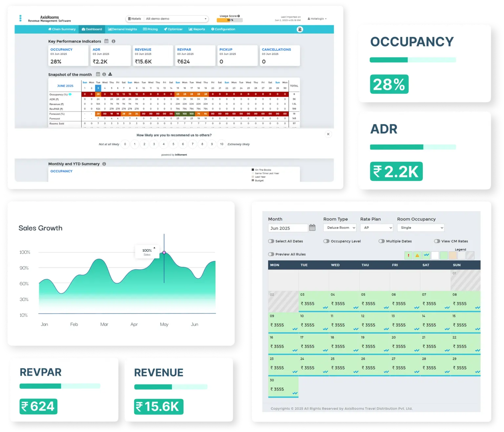Open the Rate Plan dropdown showing AP
Viewport: 504px width, 432px height.
point(376,228)
